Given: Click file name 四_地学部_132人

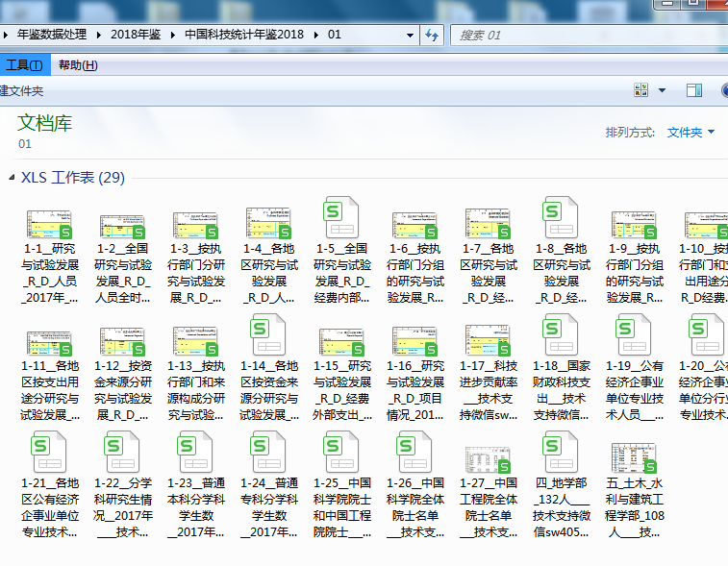Looking at the screenshot, I should 562,508.
